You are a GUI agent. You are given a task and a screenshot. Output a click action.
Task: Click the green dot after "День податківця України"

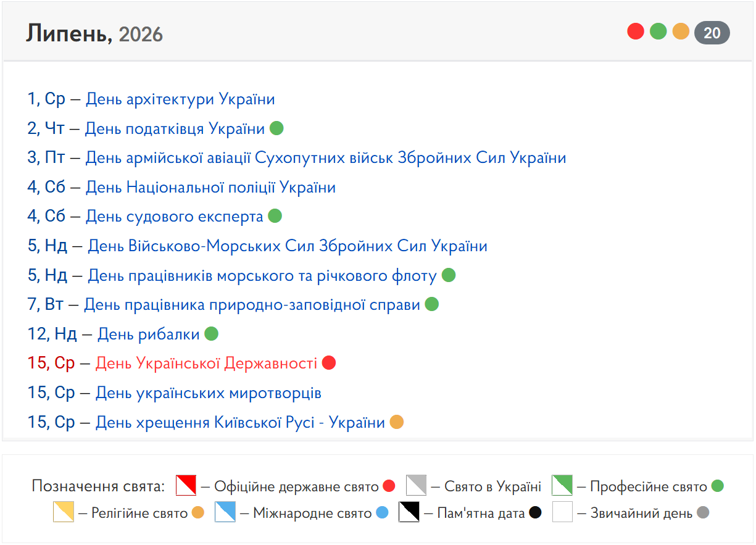coord(276,128)
